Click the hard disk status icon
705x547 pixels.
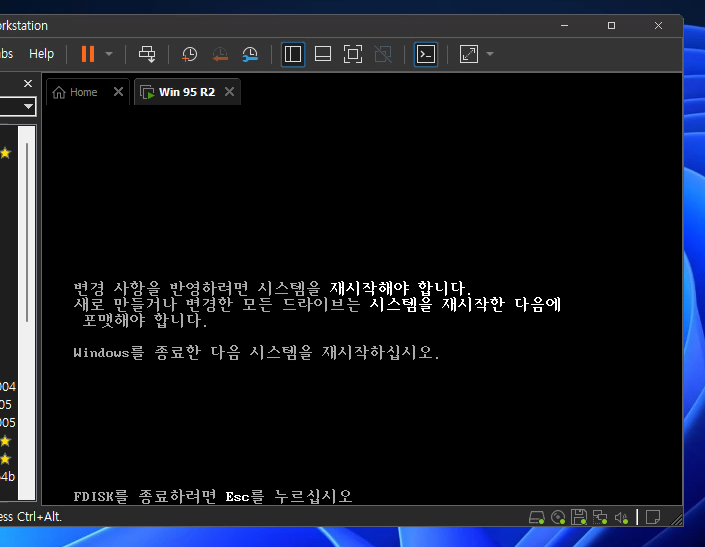[x=536, y=518]
